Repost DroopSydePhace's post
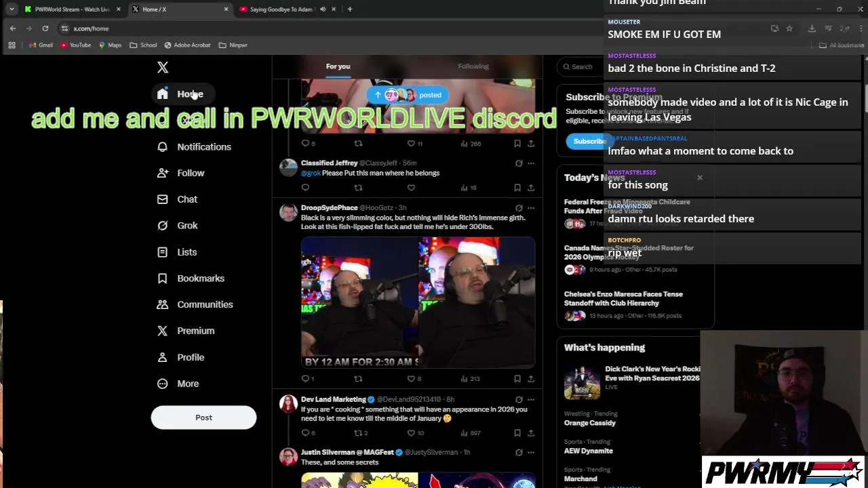 click(358, 379)
